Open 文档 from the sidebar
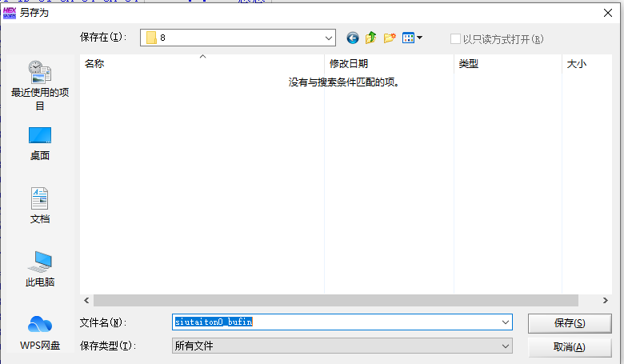 click(x=39, y=206)
